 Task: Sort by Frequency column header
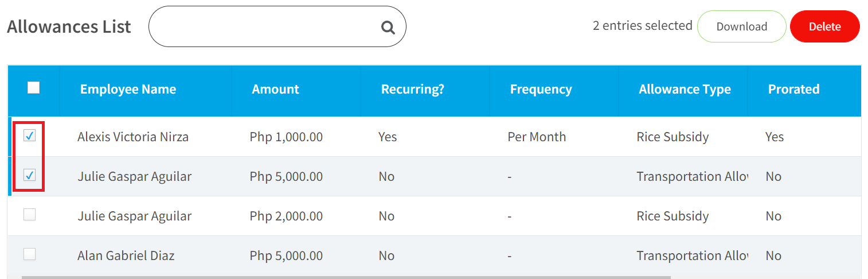point(541,89)
